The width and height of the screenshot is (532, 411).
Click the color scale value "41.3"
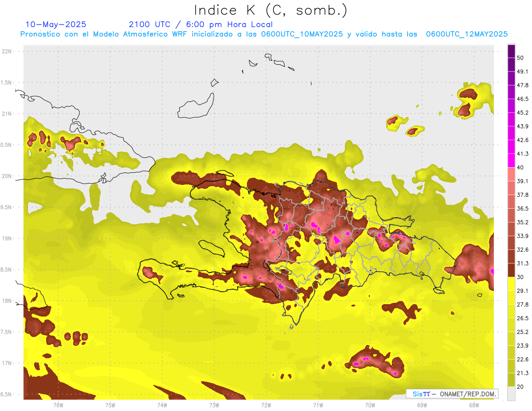pyautogui.click(x=523, y=154)
